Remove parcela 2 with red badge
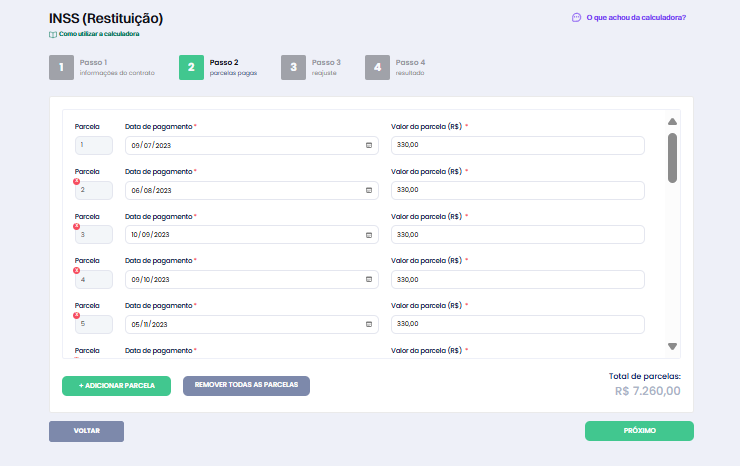740x466 pixels. [x=77, y=181]
